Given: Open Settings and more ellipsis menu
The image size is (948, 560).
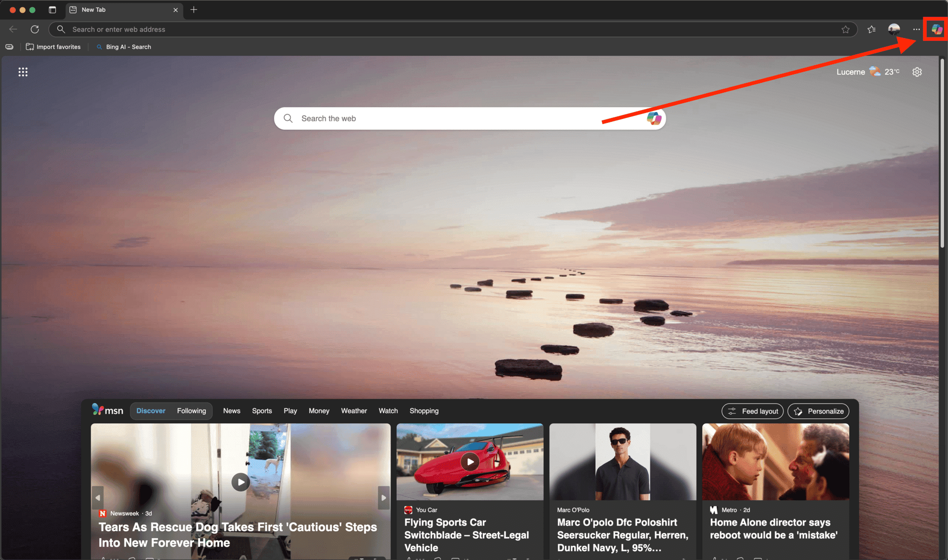Looking at the screenshot, I should tap(916, 30).
